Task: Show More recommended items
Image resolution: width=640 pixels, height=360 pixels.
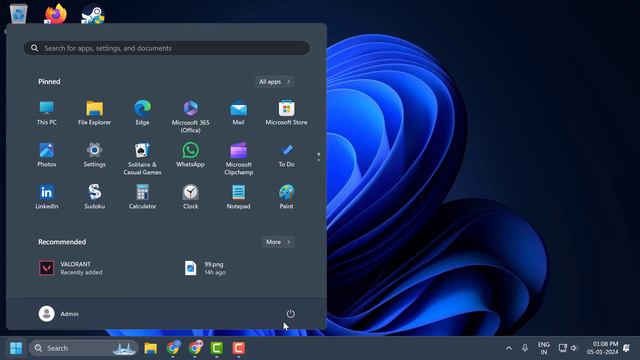Action: point(278,242)
